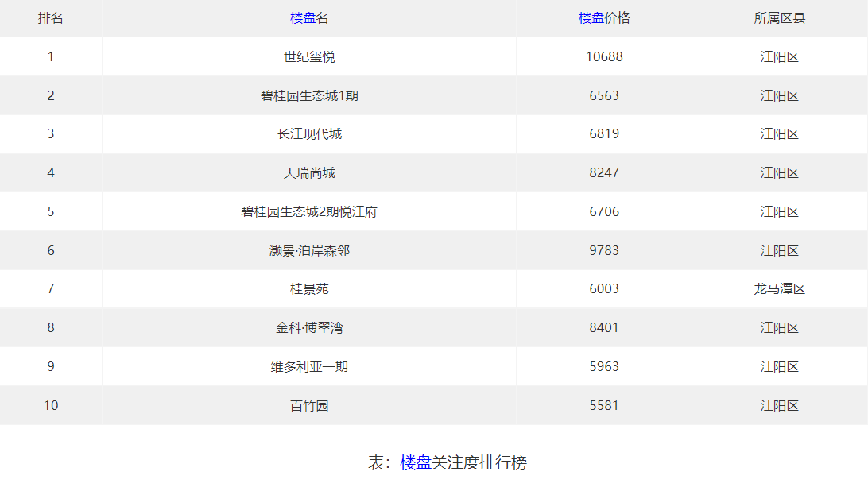
Task: Select 世纪玺悦 property name
Action: pyautogui.click(x=309, y=57)
